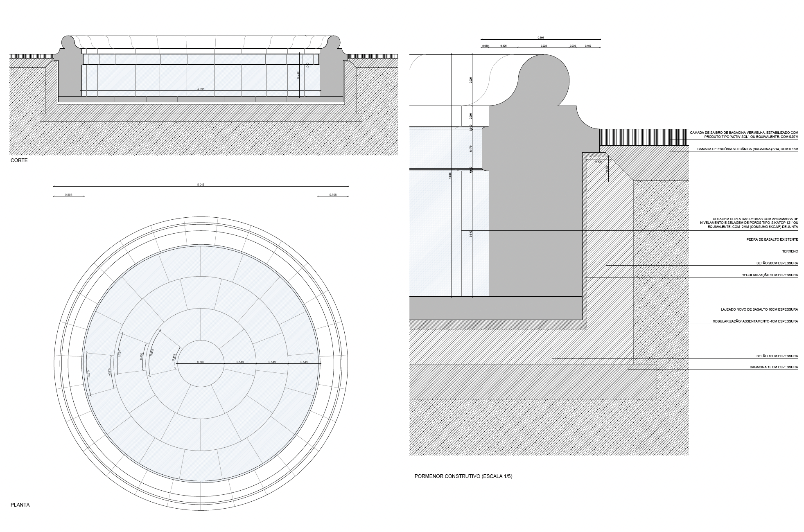Image resolution: width=804 pixels, height=532 pixels.
Task: Click the CAMADA DE ESCÓRIA VULCÂNICA annotation
Action: pos(748,149)
